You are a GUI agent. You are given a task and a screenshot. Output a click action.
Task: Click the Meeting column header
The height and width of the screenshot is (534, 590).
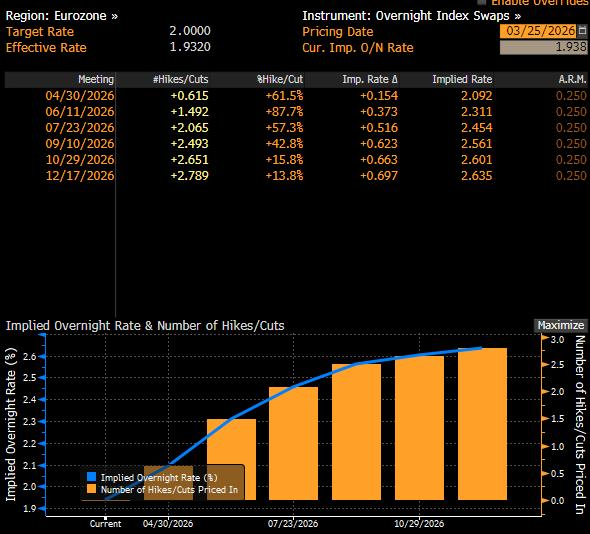(96, 79)
